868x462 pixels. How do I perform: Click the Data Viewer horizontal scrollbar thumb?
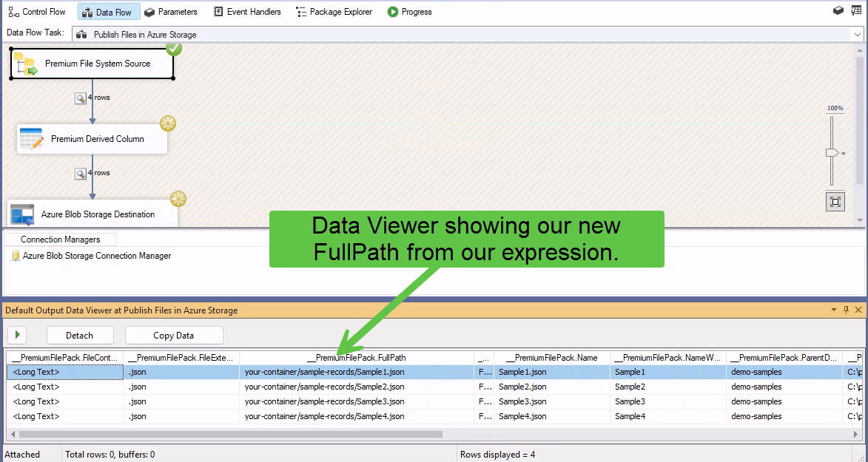231,435
